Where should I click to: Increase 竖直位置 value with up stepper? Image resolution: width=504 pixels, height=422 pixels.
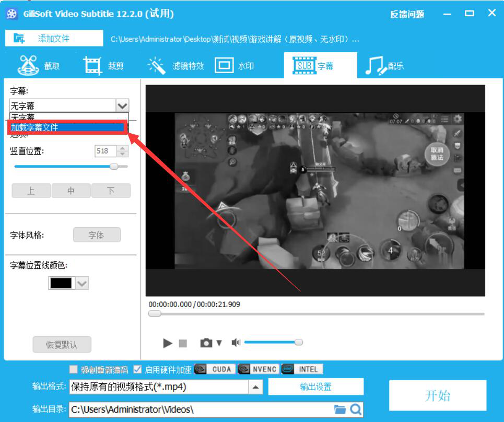pyautogui.click(x=122, y=148)
